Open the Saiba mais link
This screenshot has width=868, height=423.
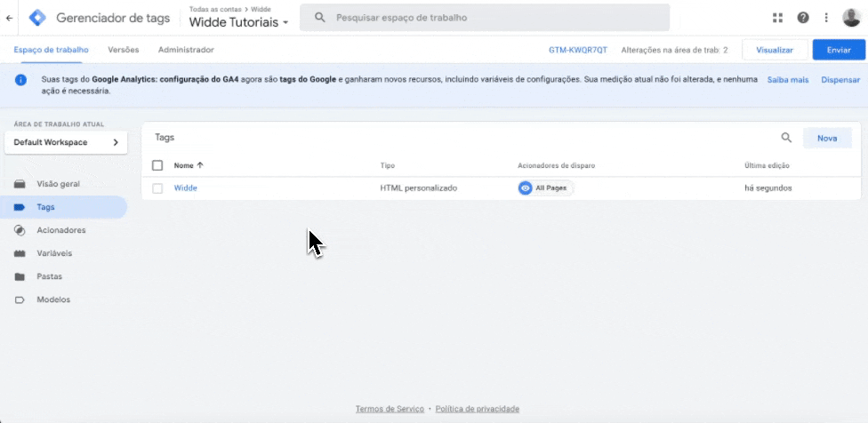[x=788, y=80]
